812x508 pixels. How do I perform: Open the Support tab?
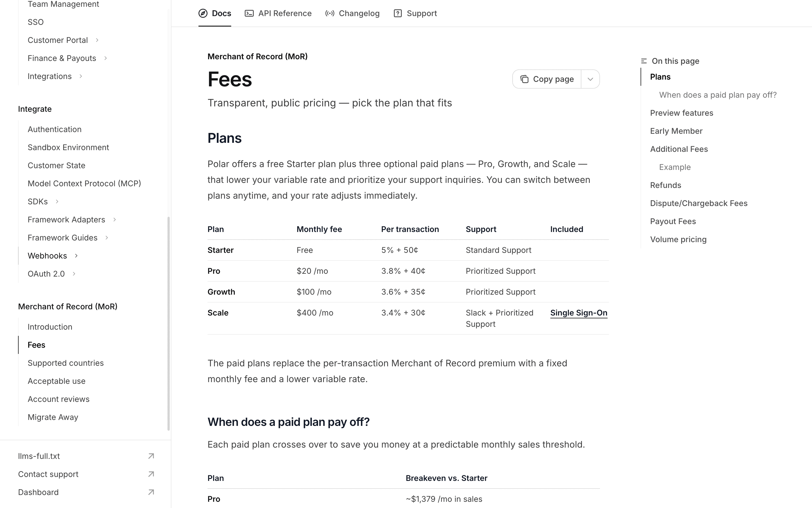(x=415, y=14)
